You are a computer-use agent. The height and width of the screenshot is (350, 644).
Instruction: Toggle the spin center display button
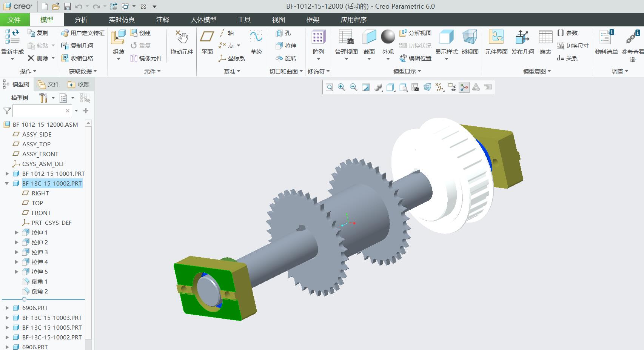tap(464, 87)
